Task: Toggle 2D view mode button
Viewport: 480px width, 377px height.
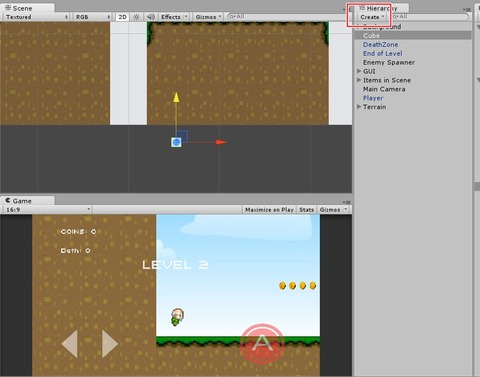Action: [122, 17]
